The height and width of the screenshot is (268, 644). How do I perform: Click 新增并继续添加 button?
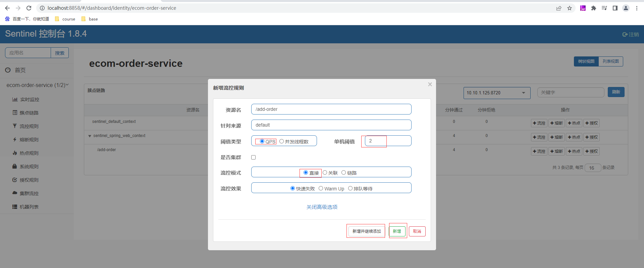[367, 231]
